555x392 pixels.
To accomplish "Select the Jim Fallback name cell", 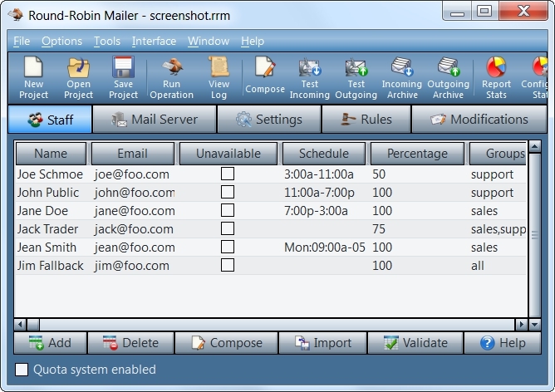I will [50, 266].
